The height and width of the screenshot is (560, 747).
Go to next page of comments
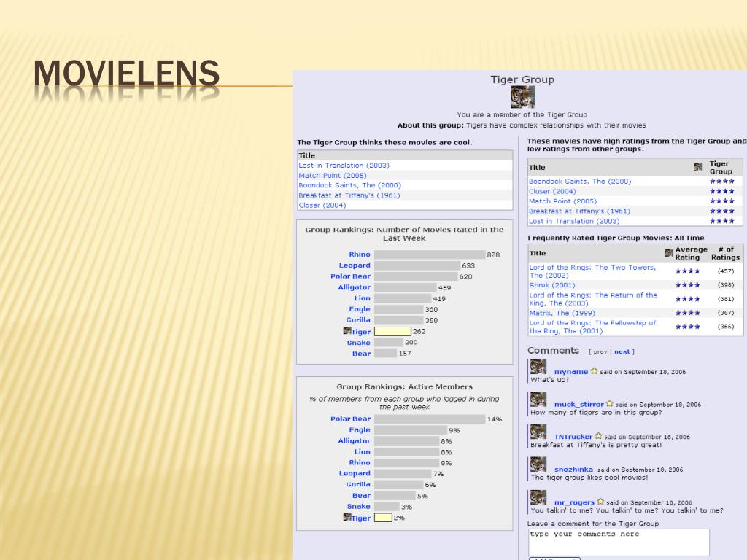[622, 351]
